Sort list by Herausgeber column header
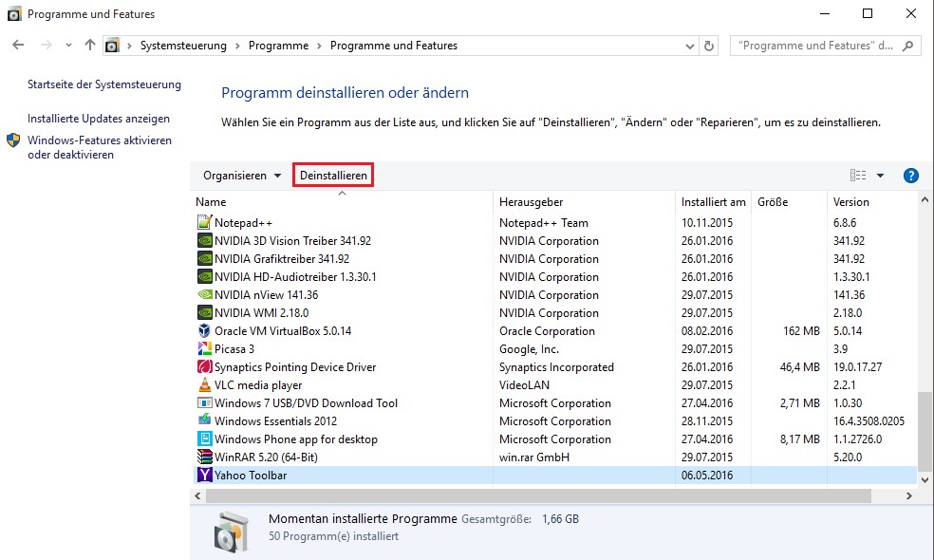This screenshot has height=560, width=934. click(x=531, y=202)
